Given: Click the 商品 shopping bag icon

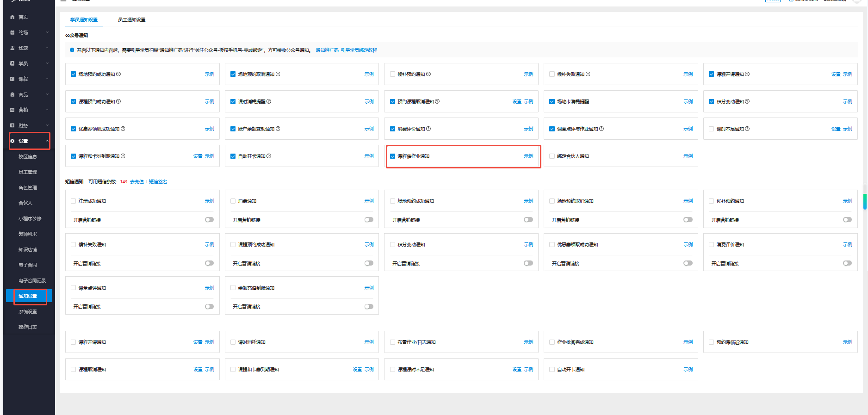Looking at the screenshot, I should [12, 94].
